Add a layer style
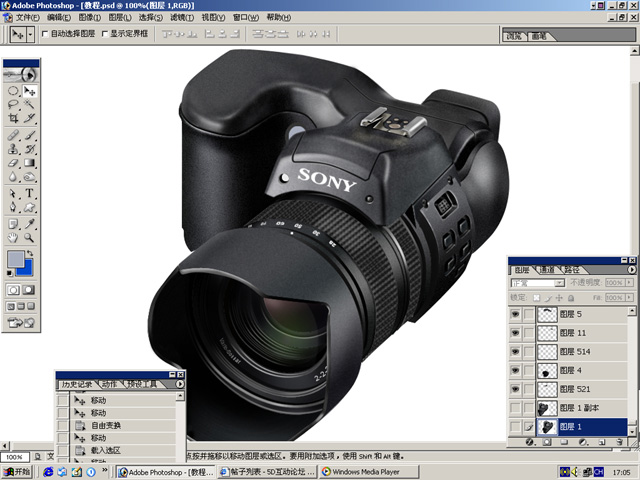Screen dimensions: 640x480 click(530, 442)
